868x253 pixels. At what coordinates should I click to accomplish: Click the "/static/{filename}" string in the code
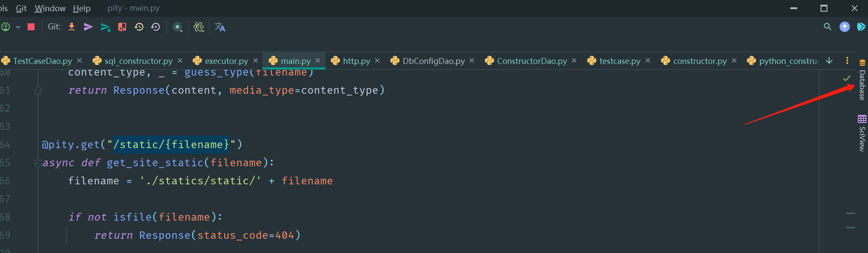[171, 145]
